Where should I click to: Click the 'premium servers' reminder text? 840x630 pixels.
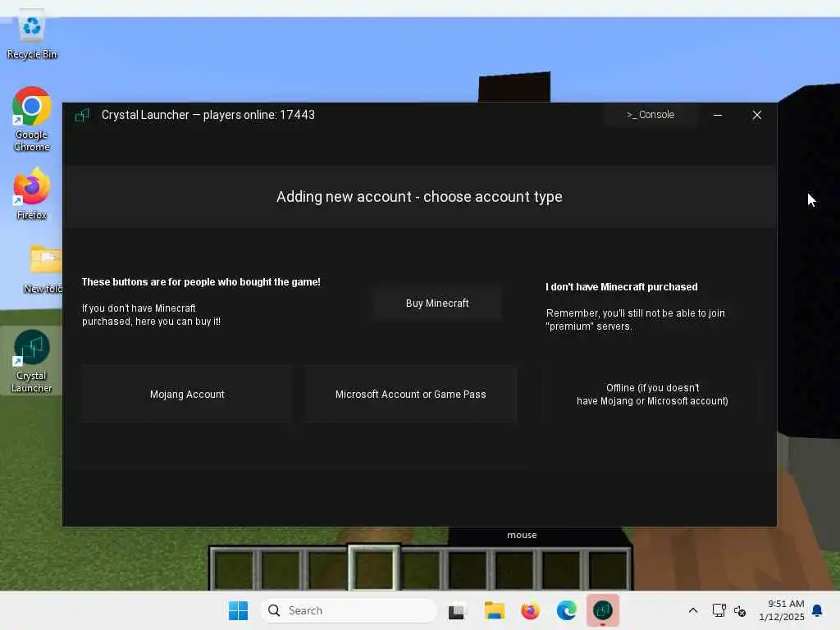click(x=636, y=320)
